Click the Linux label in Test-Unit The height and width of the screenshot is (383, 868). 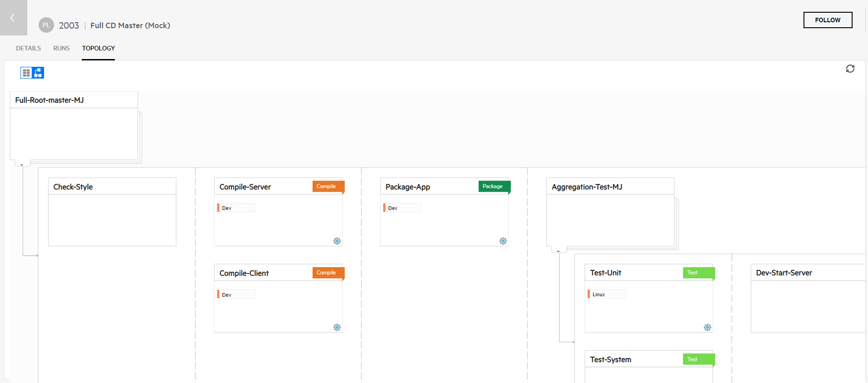[599, 294]
